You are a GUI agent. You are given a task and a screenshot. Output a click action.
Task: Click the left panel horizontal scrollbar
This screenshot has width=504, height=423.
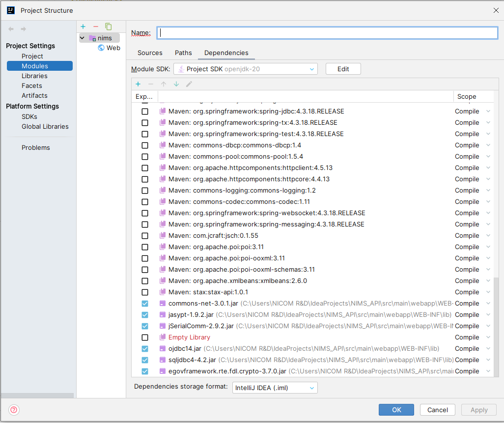(x=37, y=395)
